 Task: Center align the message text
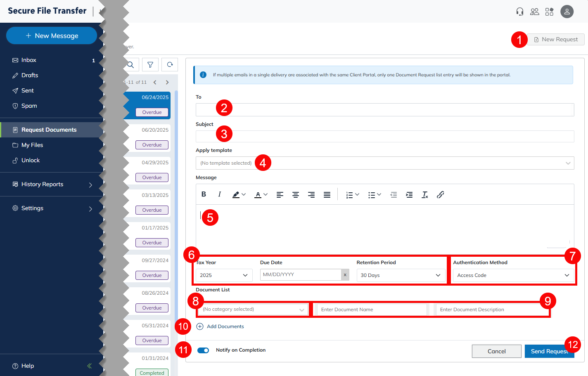coord(296,194)
